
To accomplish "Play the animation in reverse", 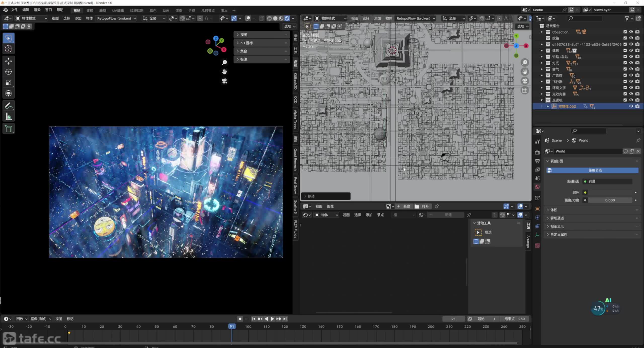I will [266, 319].
